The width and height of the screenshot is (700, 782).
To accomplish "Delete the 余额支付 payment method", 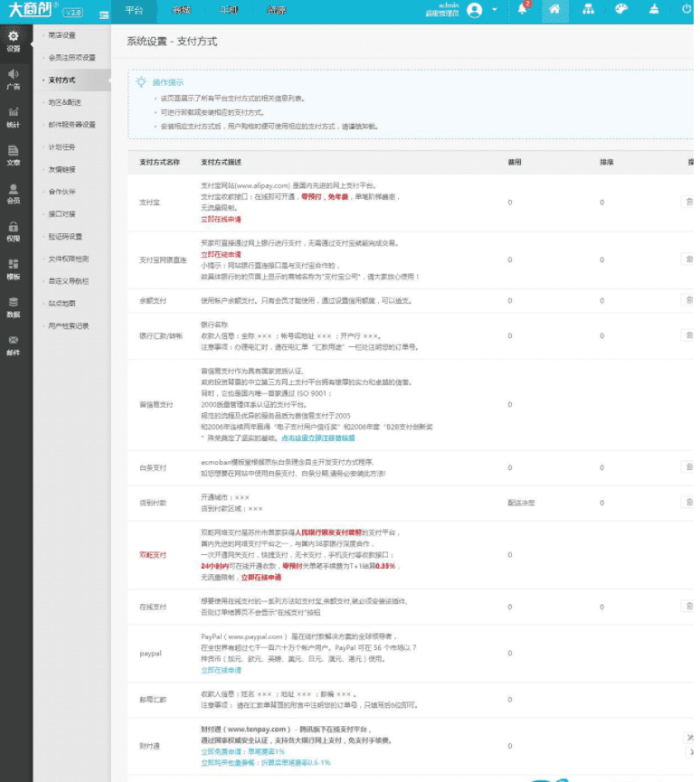I will 688,300.
